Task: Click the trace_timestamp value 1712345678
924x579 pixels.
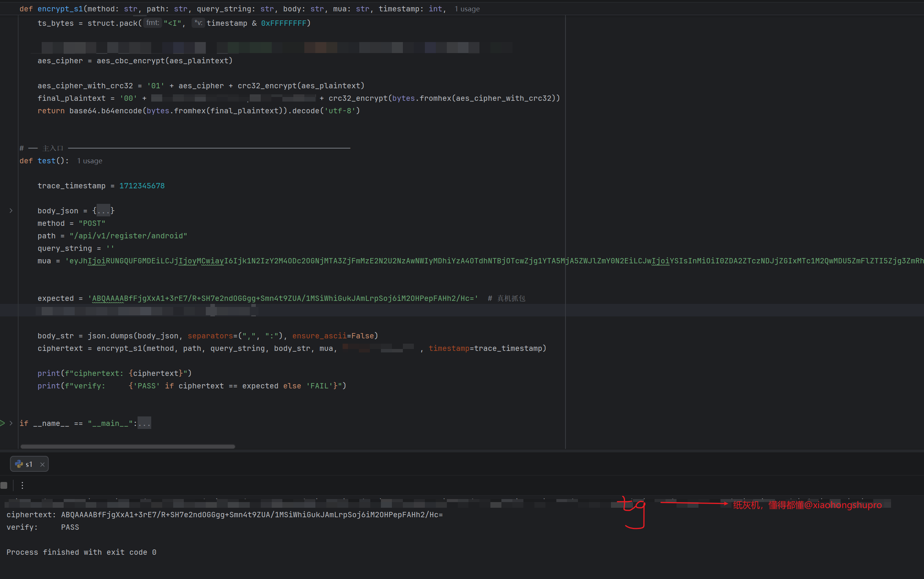Action: click(x=142, y=186)
